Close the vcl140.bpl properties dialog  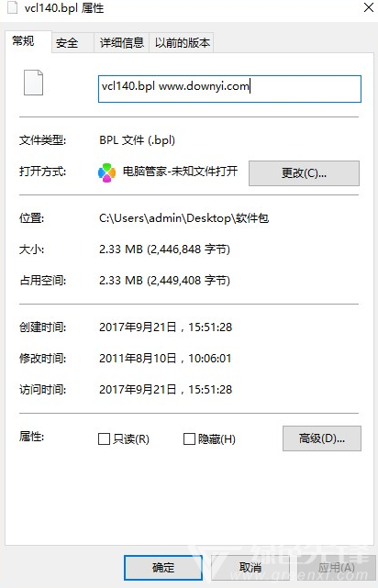[369, 7]
